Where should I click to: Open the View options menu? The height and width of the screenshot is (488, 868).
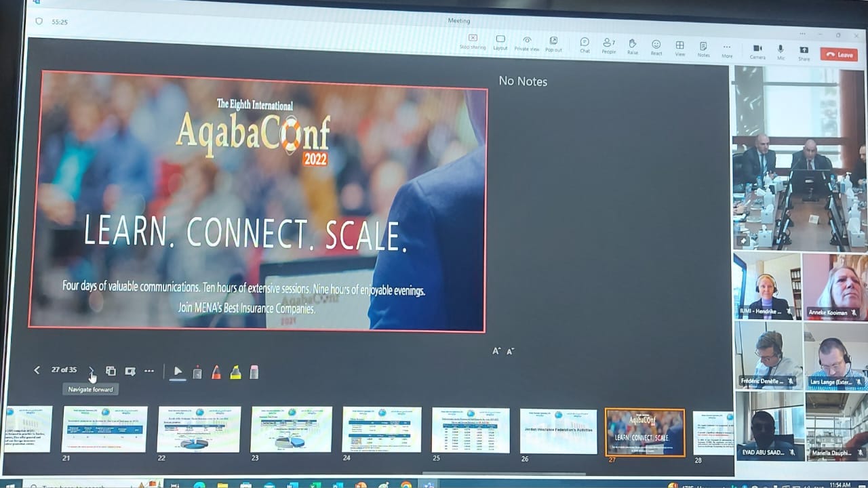pyautogui.click(x=679, y=49)
